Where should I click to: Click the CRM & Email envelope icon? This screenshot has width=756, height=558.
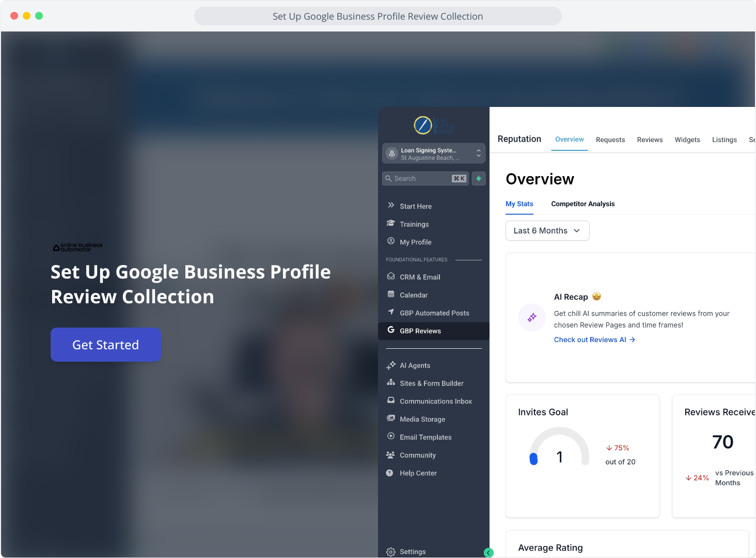(391, 276)
